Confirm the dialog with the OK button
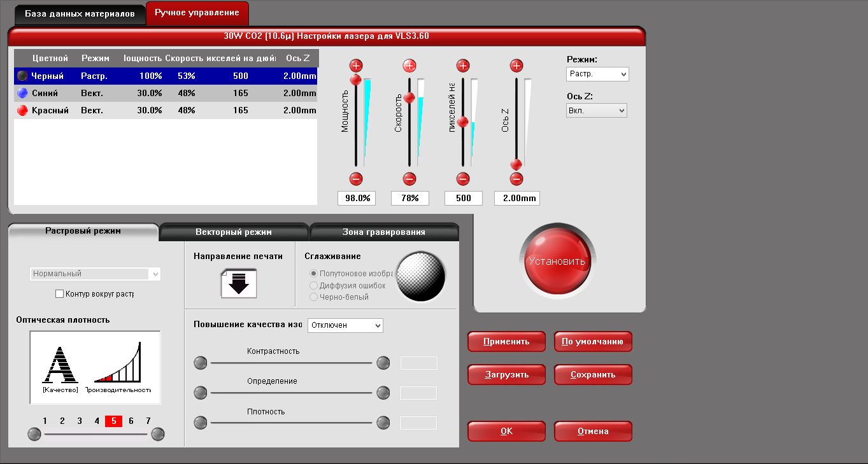The image size is (868, 464). pyautogui.click(x=506, y=432)
